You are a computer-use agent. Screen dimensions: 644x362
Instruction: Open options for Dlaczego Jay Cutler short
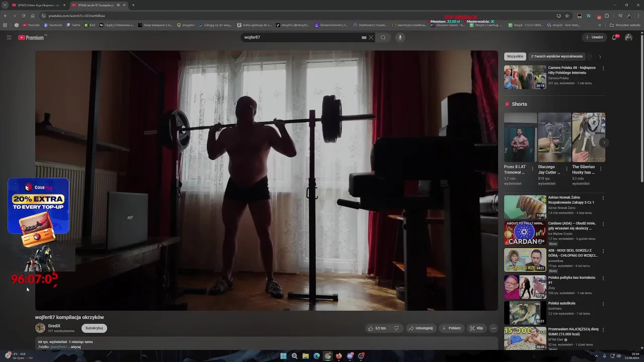coord(567,169)
